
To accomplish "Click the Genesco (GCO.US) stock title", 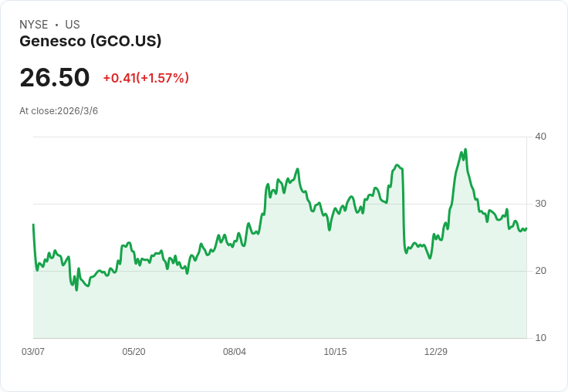I will [90, 42].
